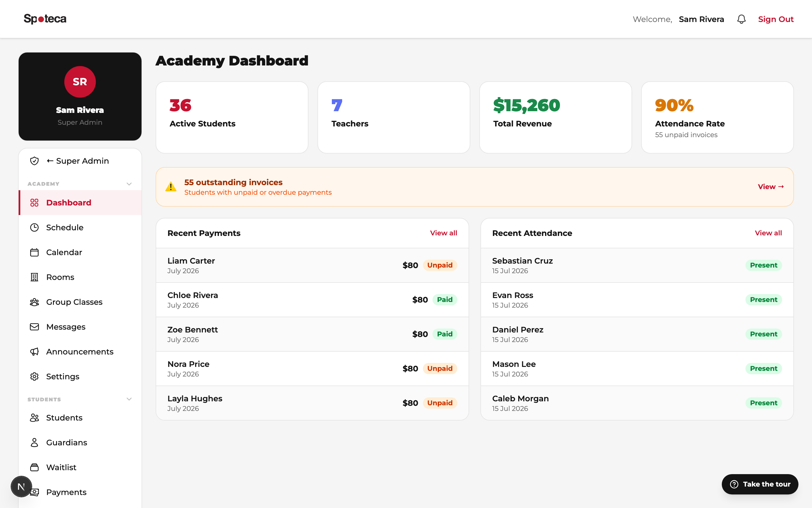The image size is (812, 508).
Task: Open the Guardians page
Action: (x=80, y=443)
